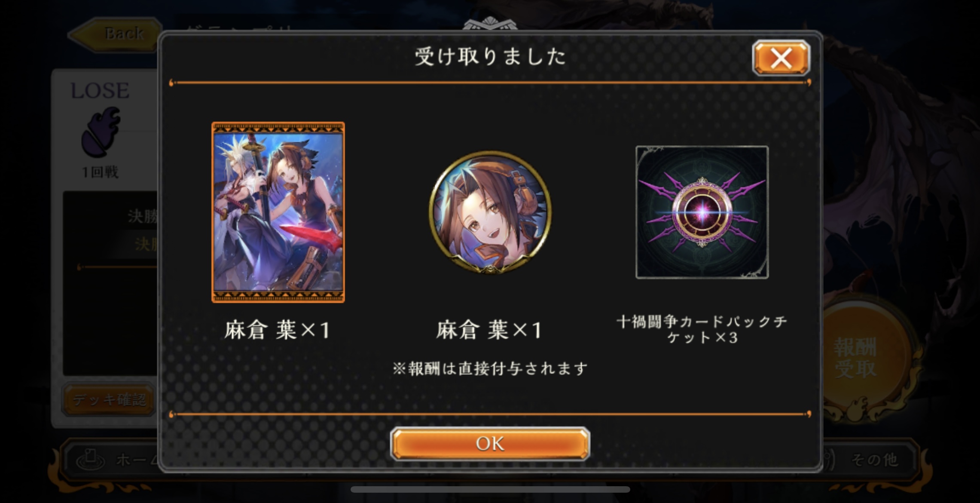Image resolution: width=980 pixels, height=503 pixels.
Task: Tap the round 麻倉 葉 emblem icon
Action: pyautogui.click(x=490, y=212)
